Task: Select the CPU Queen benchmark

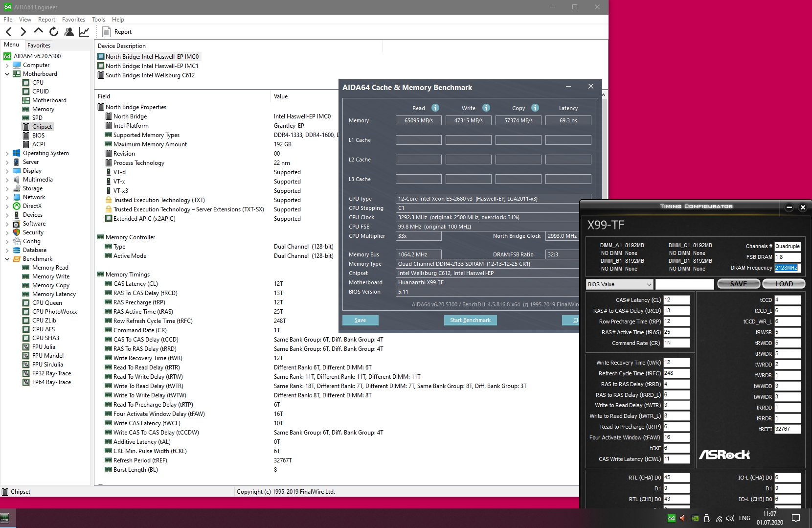Action: [x=47, y=303]
